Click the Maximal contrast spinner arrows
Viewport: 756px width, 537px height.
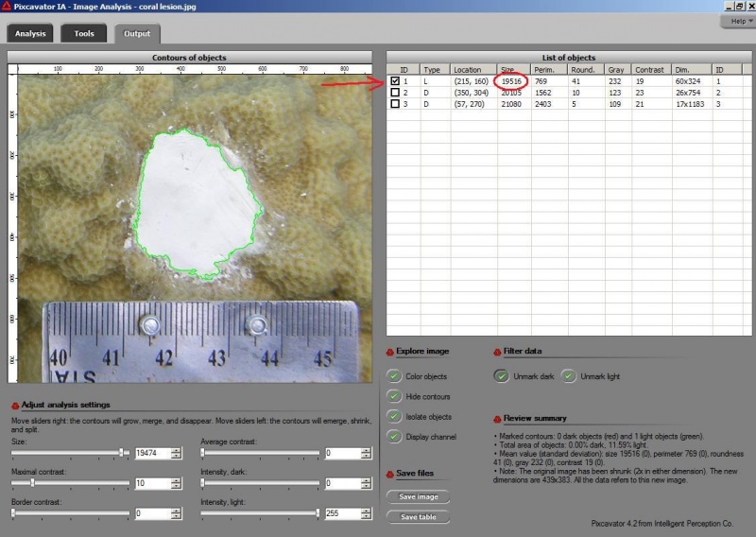click(177, 482)
